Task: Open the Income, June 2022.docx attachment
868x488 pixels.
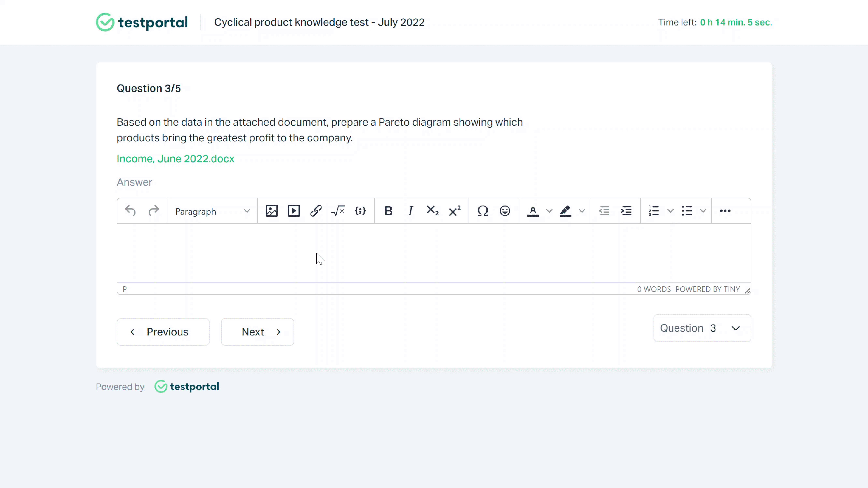Action: coord(175,158)
